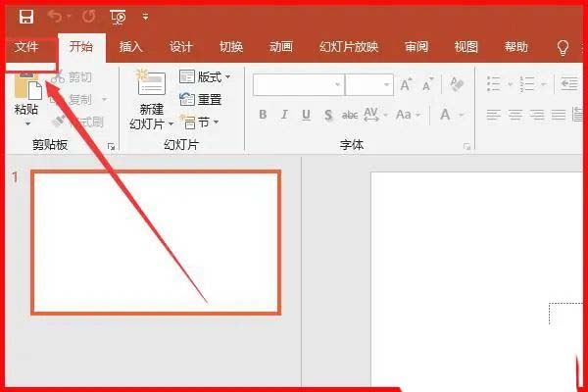Click the bullets list icon
588x392 pixels.
coord(493,84)
